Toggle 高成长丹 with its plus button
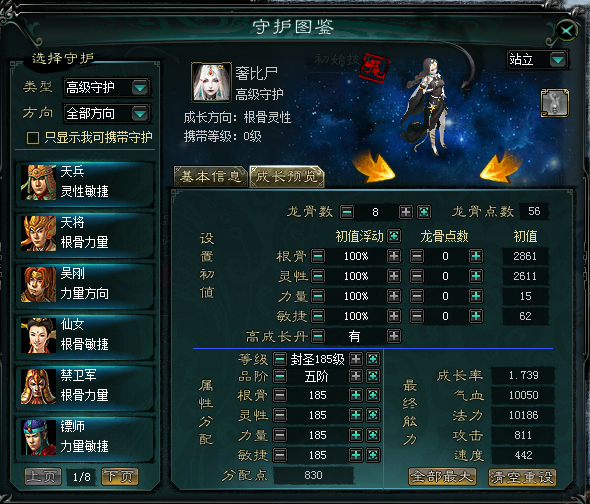The image size is (590, 504). click(x=394, y=336)
